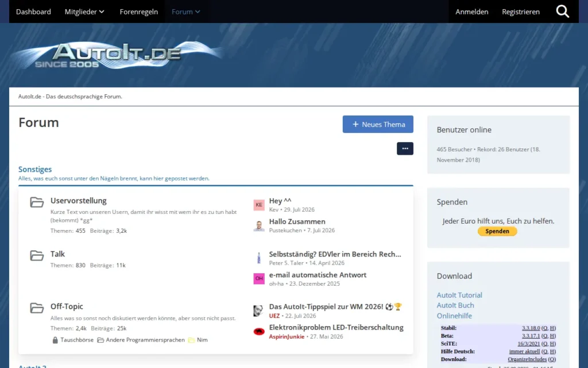Expand the Mitglieder dropdown menu
The width and height of the screenshot is (588, 368).
tap(84, 11)
